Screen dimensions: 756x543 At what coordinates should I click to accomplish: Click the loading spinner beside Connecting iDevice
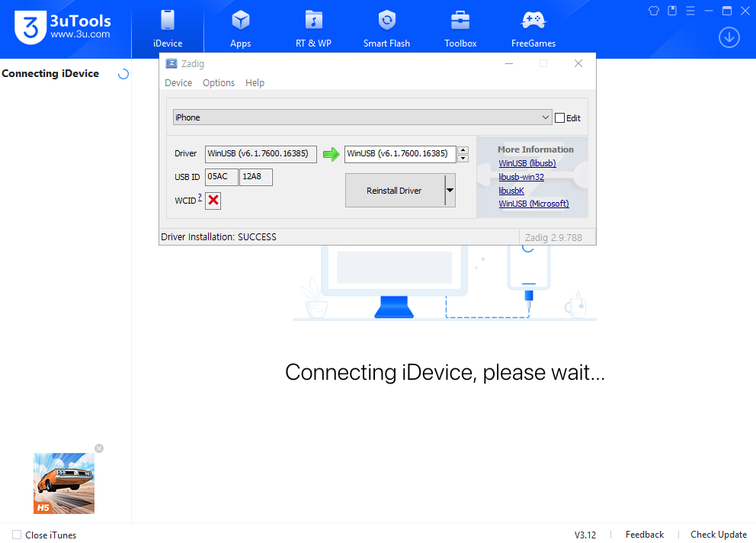(x=123, y=74)
